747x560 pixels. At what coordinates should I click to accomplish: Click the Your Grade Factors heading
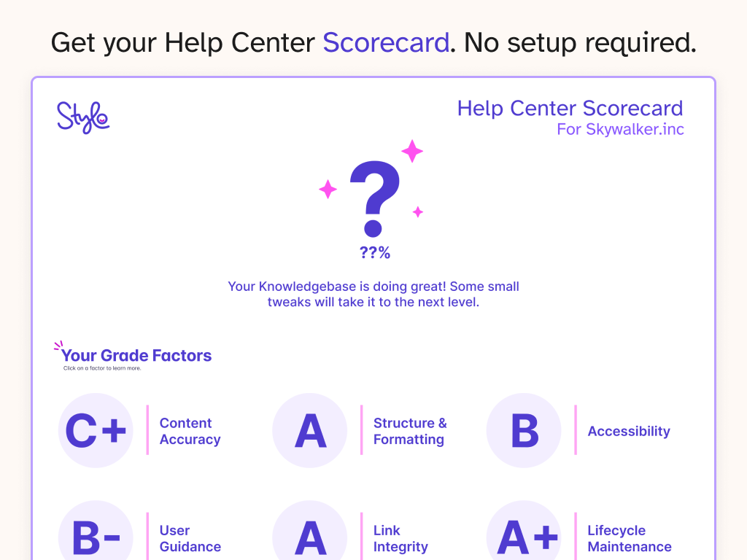136,356
